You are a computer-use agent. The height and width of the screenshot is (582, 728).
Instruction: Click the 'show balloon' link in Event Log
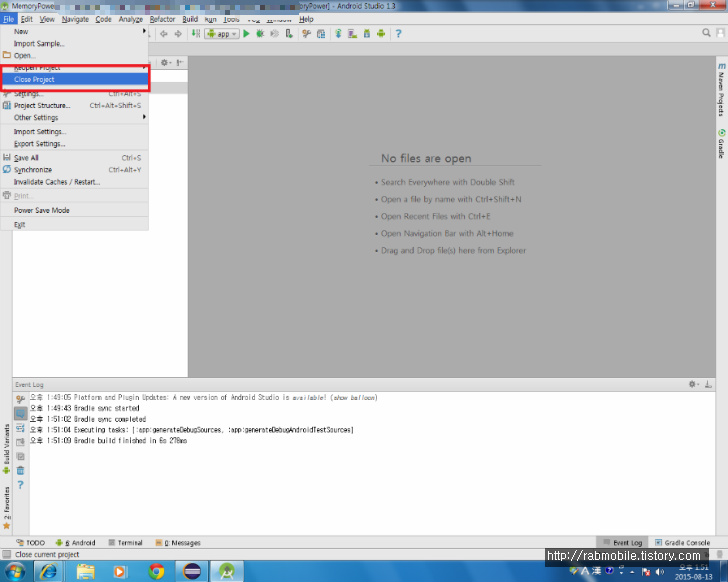point(355,398)
